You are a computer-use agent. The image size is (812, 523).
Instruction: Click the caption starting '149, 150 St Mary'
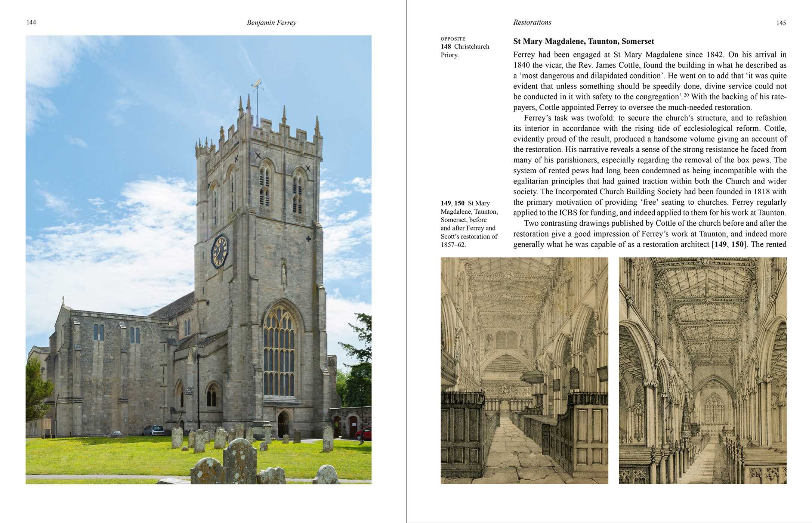coord(469,224)
